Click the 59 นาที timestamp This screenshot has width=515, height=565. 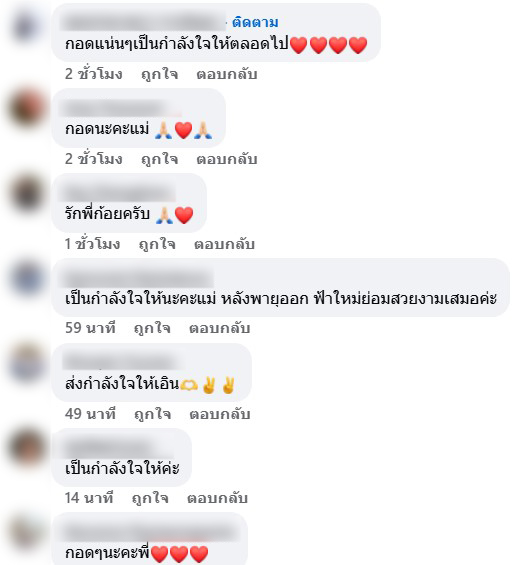(90, 328)
